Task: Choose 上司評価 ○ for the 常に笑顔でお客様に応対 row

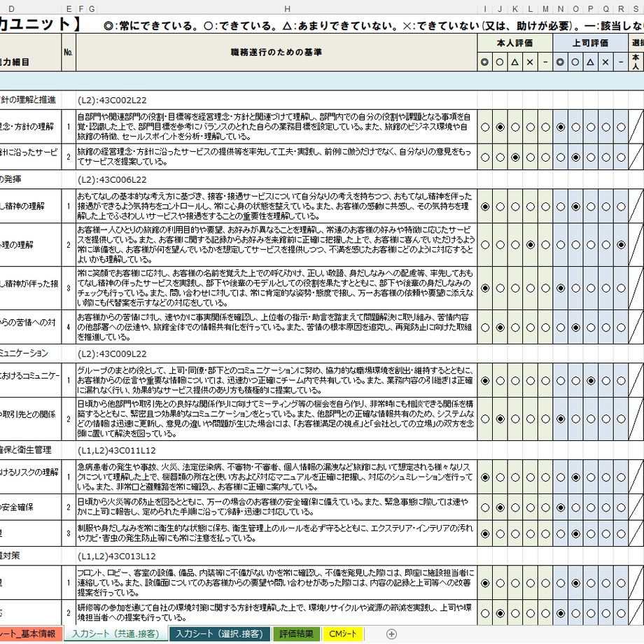Action: point(576,288)
